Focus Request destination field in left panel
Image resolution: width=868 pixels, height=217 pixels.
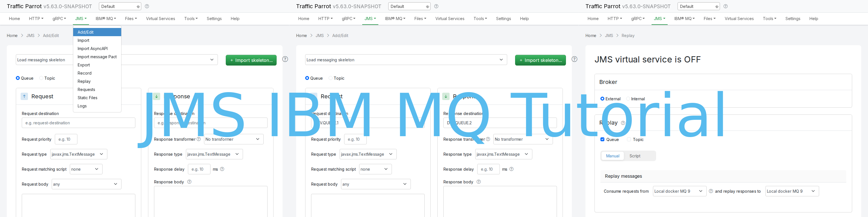point(79,123)
